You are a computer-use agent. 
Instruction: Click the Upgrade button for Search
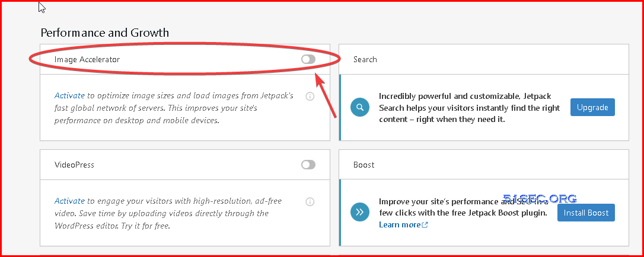[x=592, y=107]
